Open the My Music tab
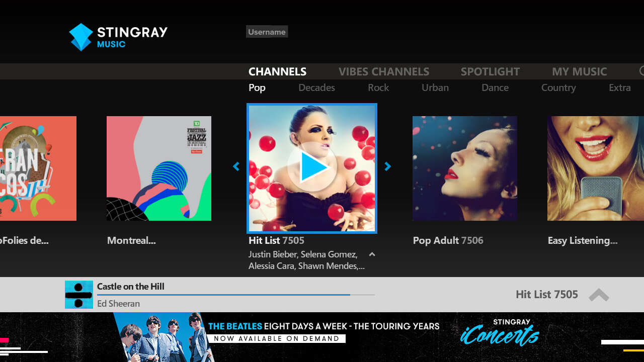This screenshot has height=362, width=644. [580, 71]
